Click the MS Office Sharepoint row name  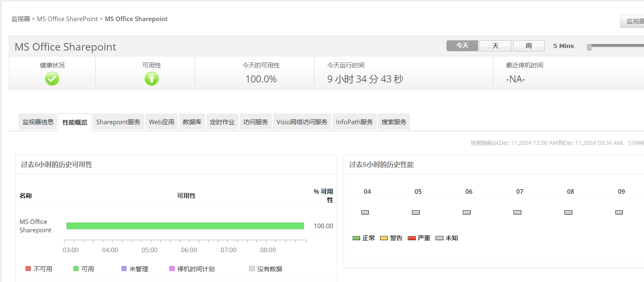(x=36, y=226)
